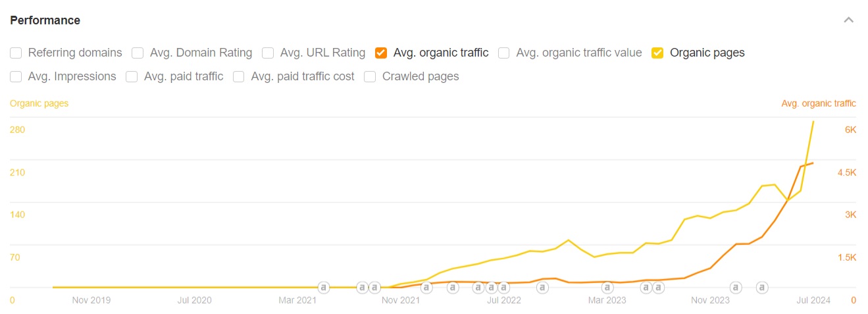Disable the Organic pages checkbox
The height and width of the screenshot is (314, 868).
tap(657, 53)
